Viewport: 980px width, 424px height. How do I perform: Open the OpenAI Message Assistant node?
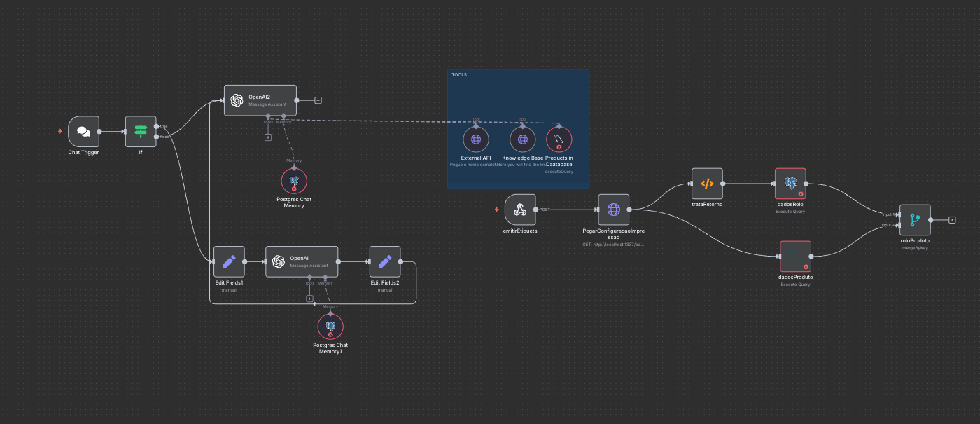(301, 261)
